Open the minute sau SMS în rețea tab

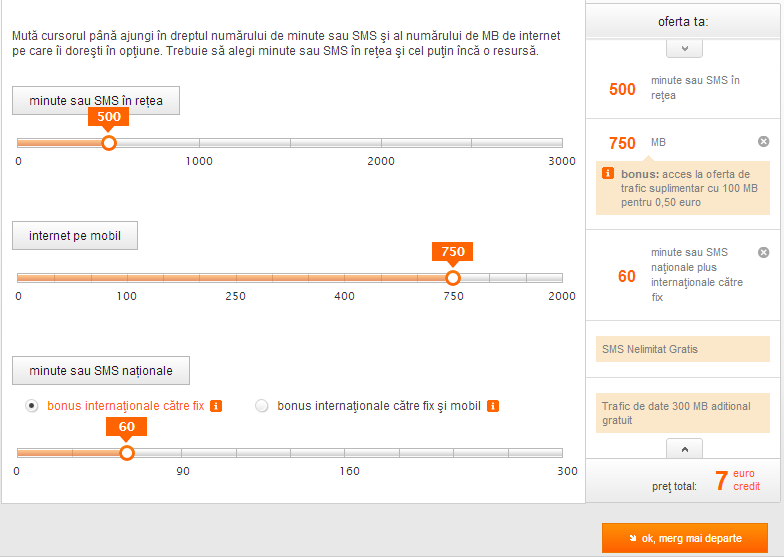click(x=96, y=100)
